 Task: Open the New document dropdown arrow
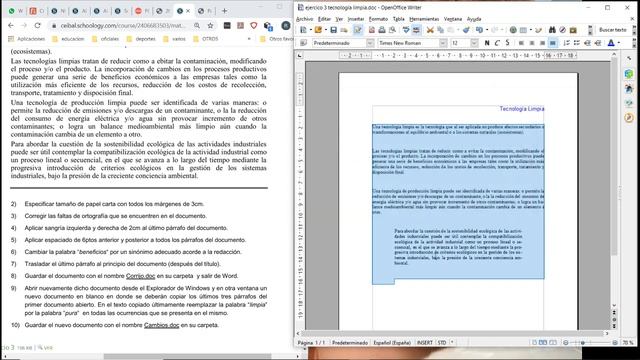tap(311, 30)
